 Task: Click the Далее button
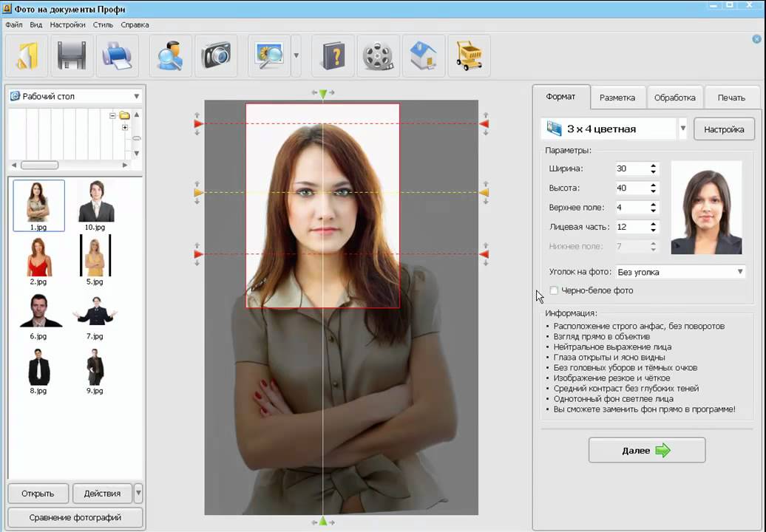(x=646, y=450)
